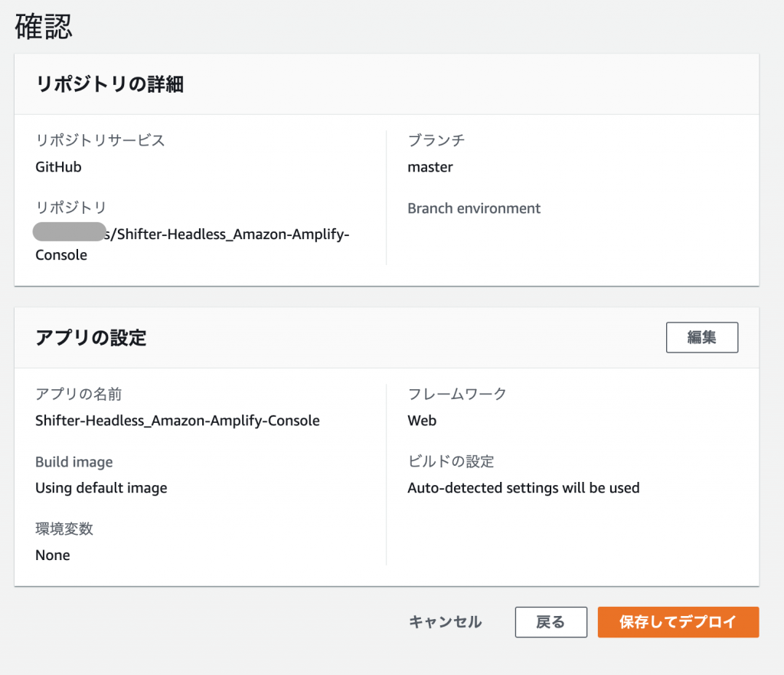The width and height of the screenshot is (784, 675).
Task: Click app name Shifter-Headless_Amazon-Amplify-Console value
Action: pyautogui.click(x=178, y=421)
